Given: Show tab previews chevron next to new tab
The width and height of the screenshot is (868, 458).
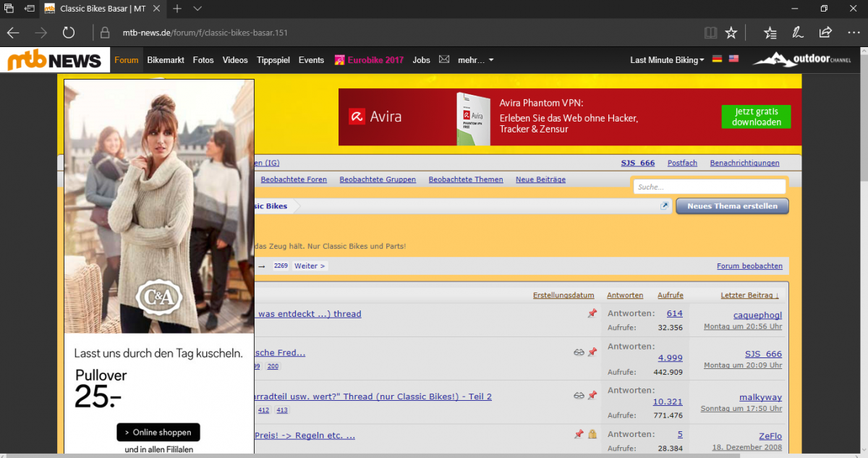Looking at the screenshot, I should tap(197, 9).
